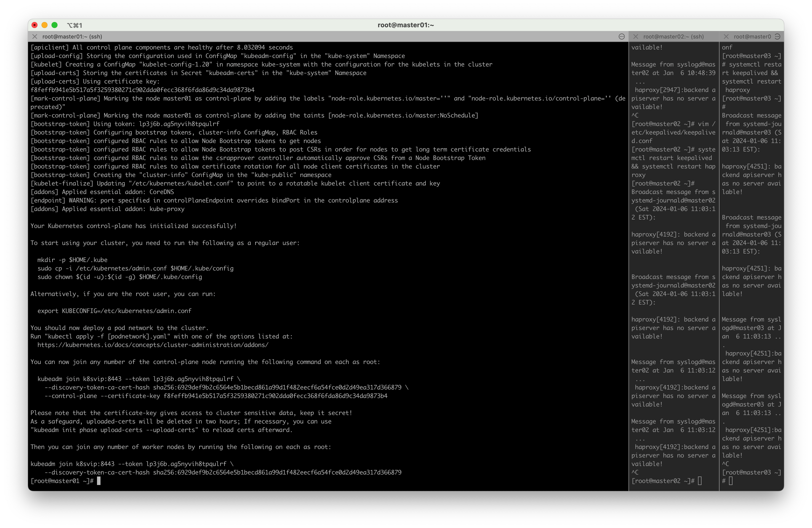Click the kubernetes.io addons documentation URL
The image size is (812, 528).
pos(153,345)
